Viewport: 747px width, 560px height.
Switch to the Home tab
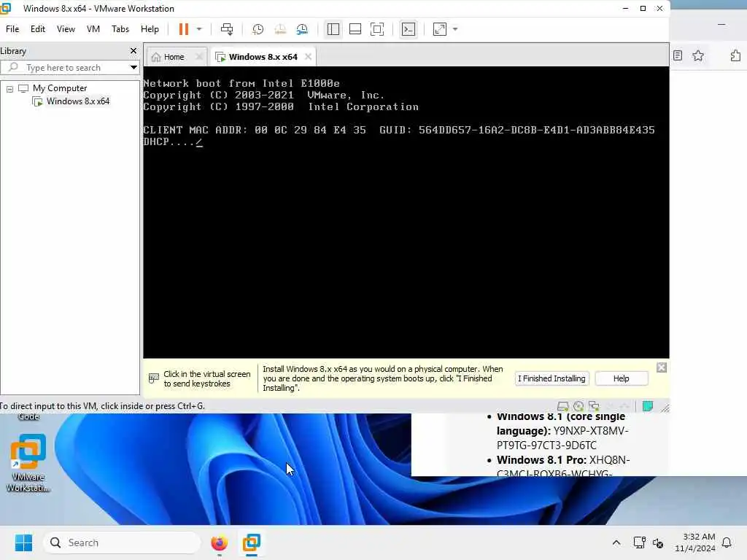(x=173, y=57)
